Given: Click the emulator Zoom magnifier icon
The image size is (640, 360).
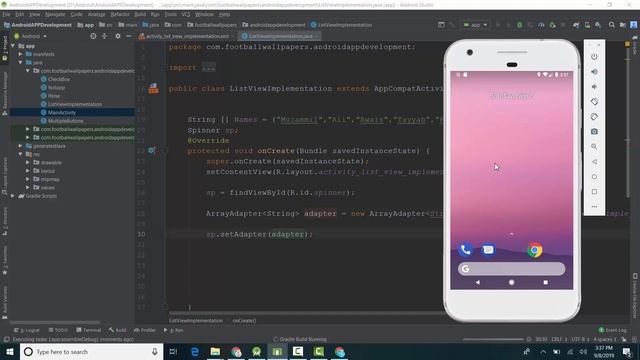Looking at the screenshot, I should coord(594,147).
